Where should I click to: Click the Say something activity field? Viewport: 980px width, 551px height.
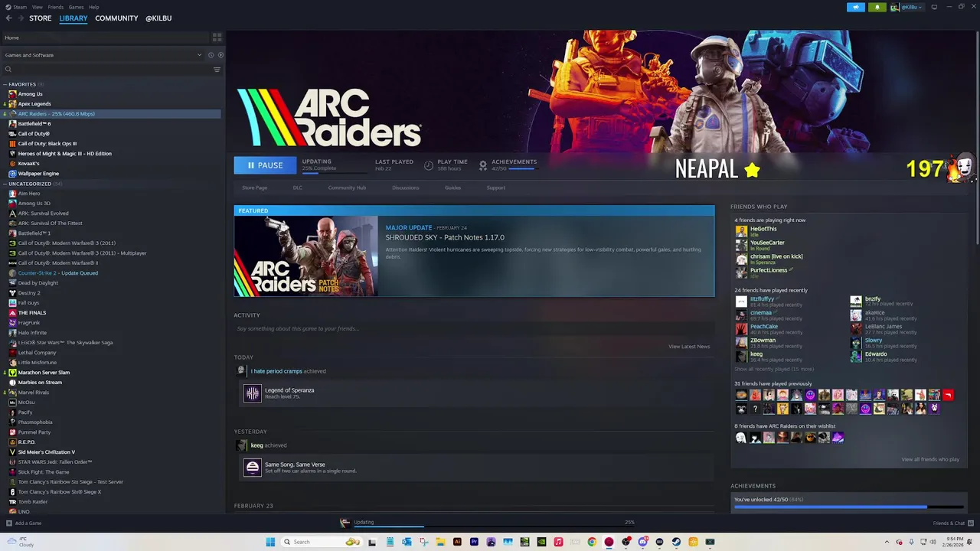click(474, 329)
